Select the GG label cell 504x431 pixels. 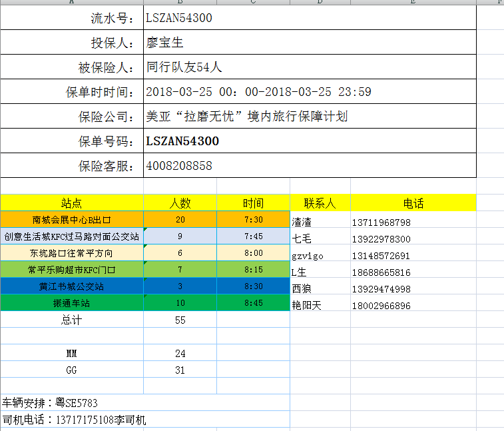tap(72, 370)
